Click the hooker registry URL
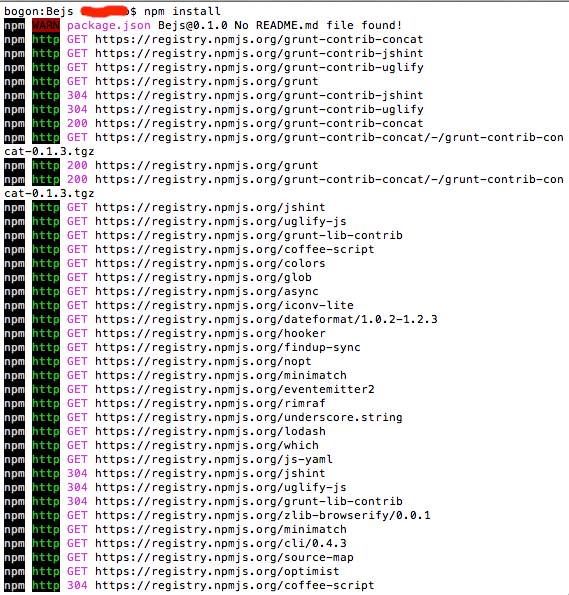Viewport: 569px width, 595px height. (x=210, y=333)
